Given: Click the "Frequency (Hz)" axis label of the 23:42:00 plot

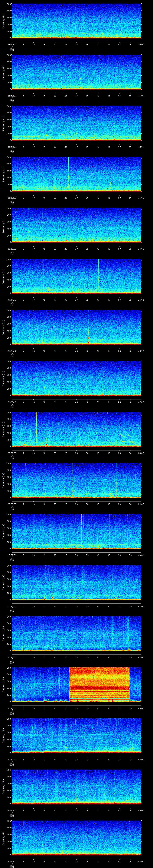Looking at the screenshot, I should point(3,685).
